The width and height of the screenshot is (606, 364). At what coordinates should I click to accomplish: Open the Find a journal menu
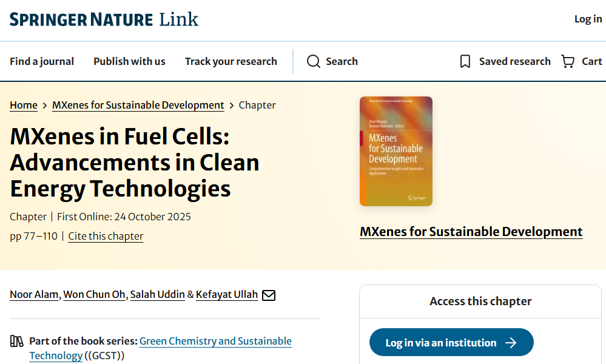pyautogui.click(x=42, y=61)
